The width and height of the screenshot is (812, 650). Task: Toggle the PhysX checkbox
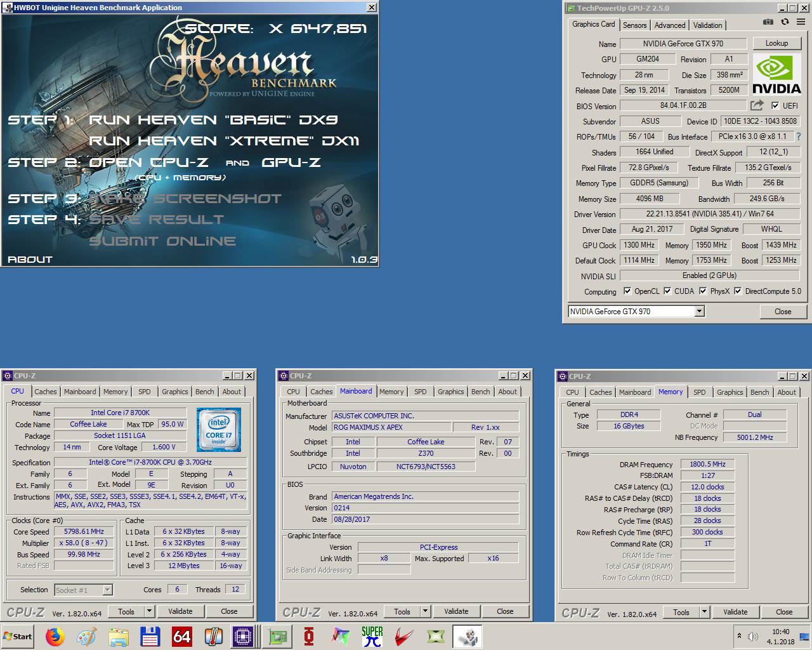tap(703, 291)
